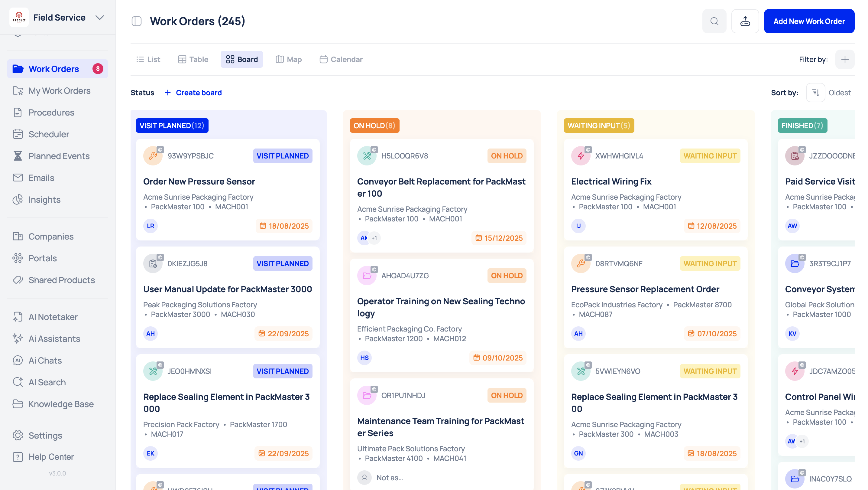Open Portals from the sidebar
868x490 pixels.
pos(42,258)
